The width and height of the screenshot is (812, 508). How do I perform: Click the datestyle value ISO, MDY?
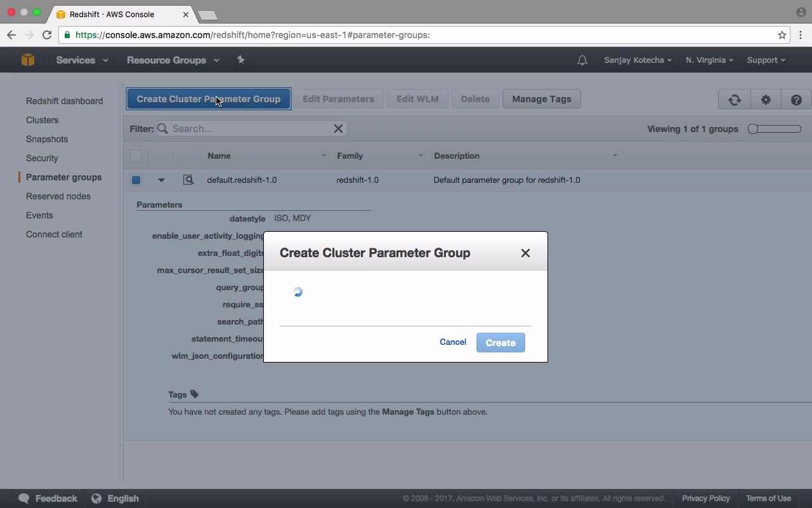292,218
